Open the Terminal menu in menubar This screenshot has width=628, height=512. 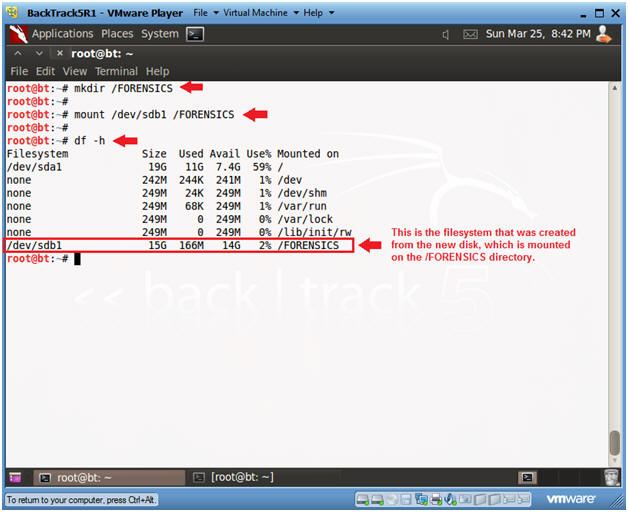point(116,71)
